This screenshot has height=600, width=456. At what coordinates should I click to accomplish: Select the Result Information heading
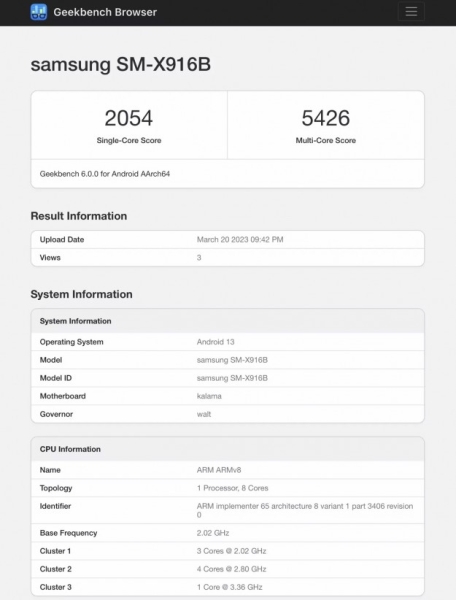pos(79,216)
